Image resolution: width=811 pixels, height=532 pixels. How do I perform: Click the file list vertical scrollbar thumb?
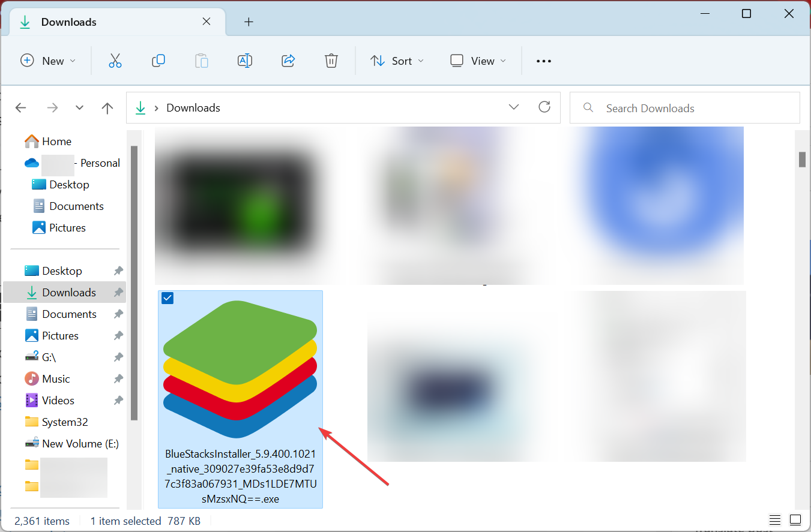(x=802, y=160)
